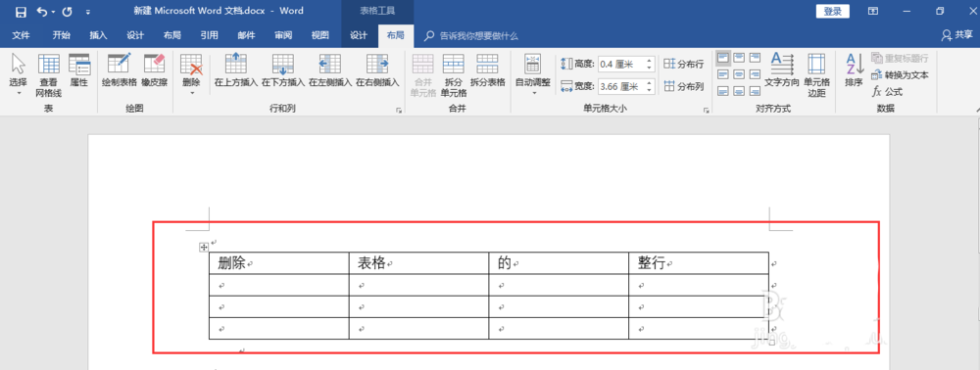The image size is (980, 370).
Task: Activate the 绘制表格 draw table tool
Action: coord(119,69)
